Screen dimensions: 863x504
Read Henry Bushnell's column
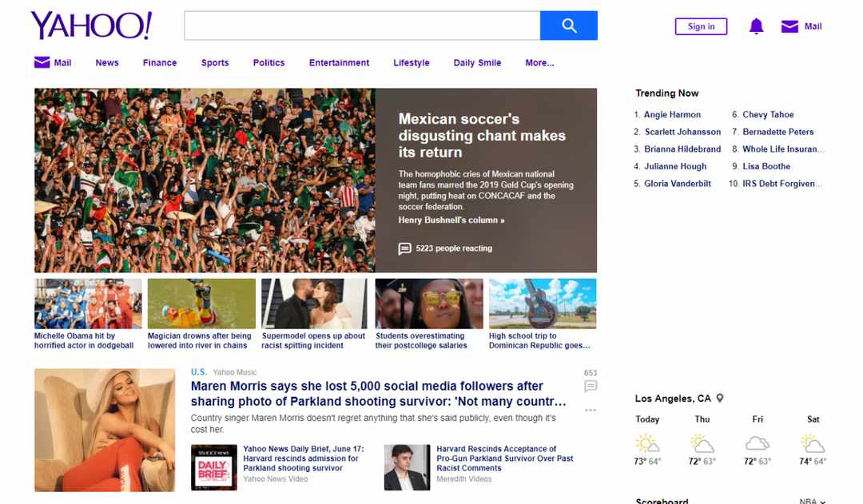[451, 220]
